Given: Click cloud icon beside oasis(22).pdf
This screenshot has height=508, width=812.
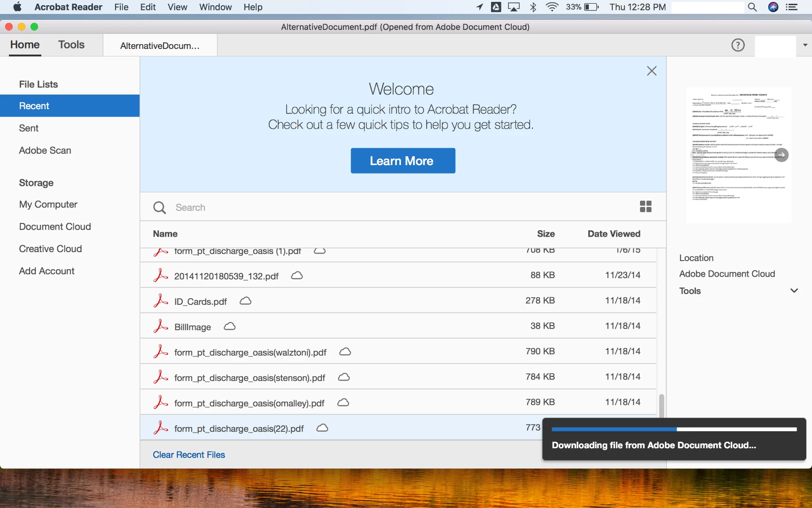Looking at the screenshot, I should 322,428.
